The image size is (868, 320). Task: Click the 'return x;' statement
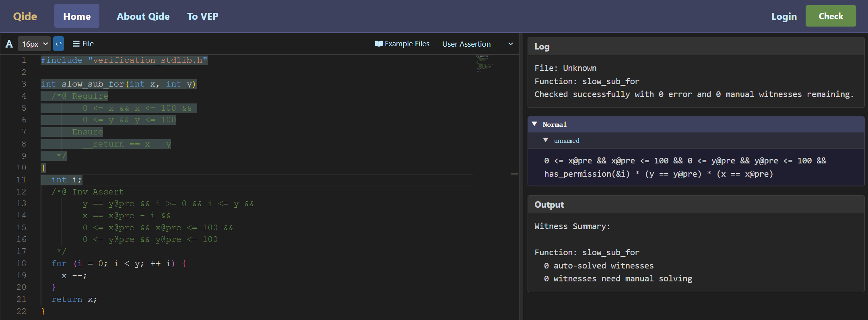click(74, 299)
